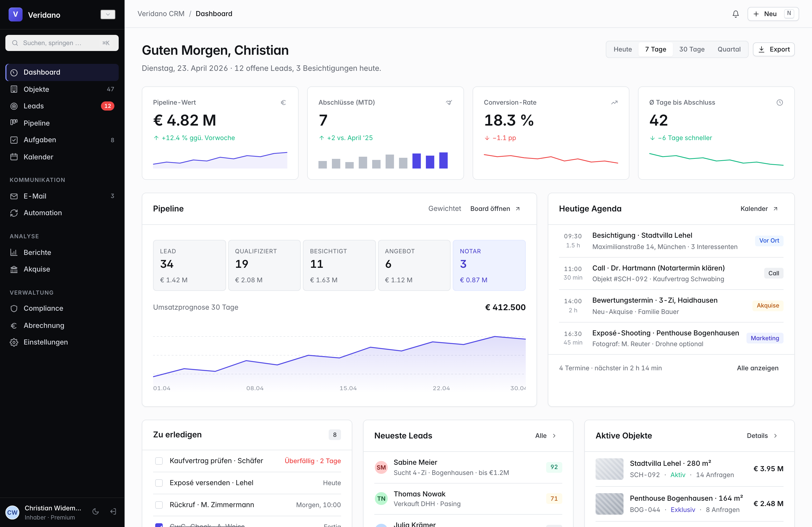
Task: Click the Berichte chart icon
Action: 14,252
